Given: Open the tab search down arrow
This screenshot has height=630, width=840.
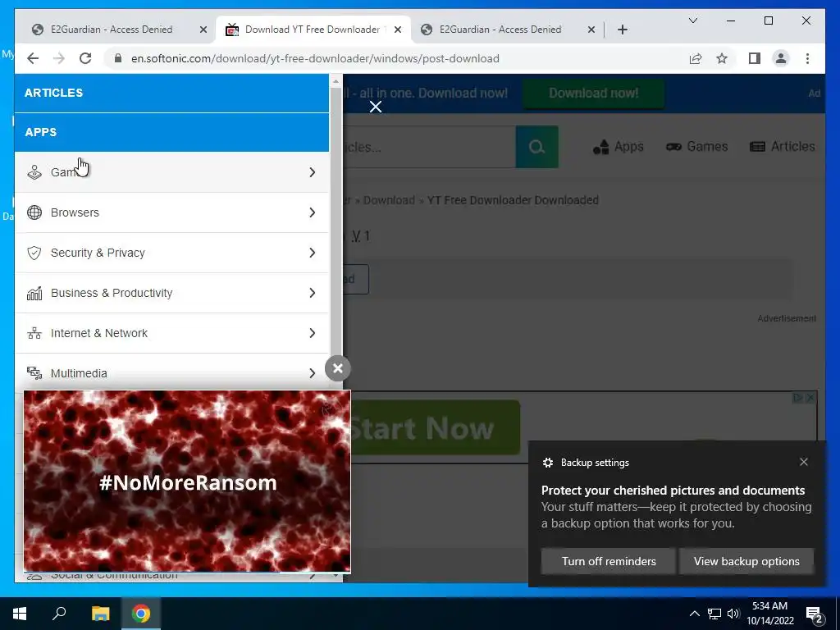Looking at the screenshot, I should coord(693,21).
